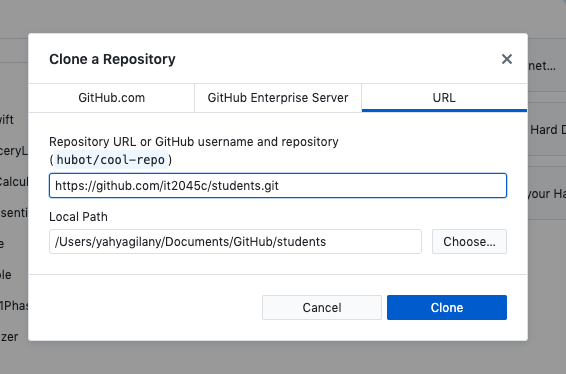Click the Repository URL or GitHub username label

[x=194, y=142]
